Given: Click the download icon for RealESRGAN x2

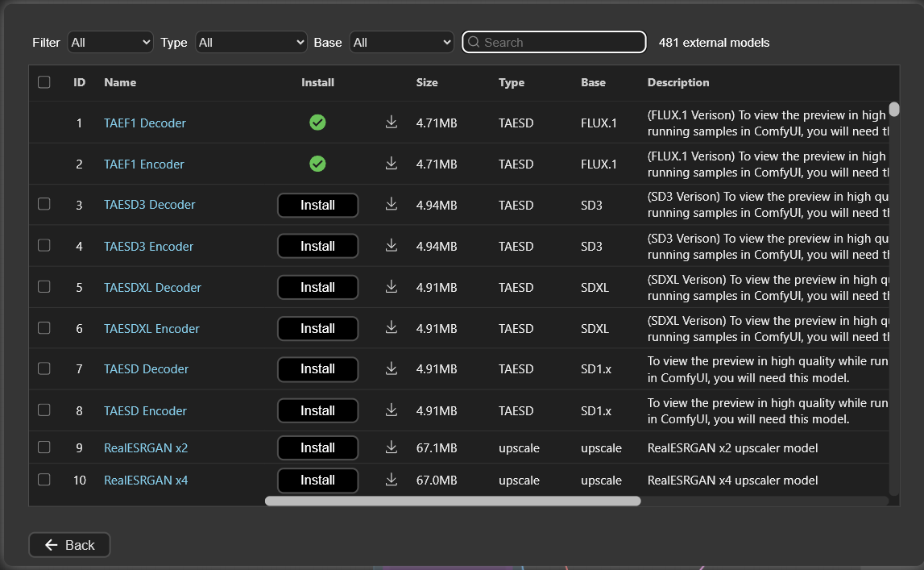Looking at the screenshot, I should 392,447.
